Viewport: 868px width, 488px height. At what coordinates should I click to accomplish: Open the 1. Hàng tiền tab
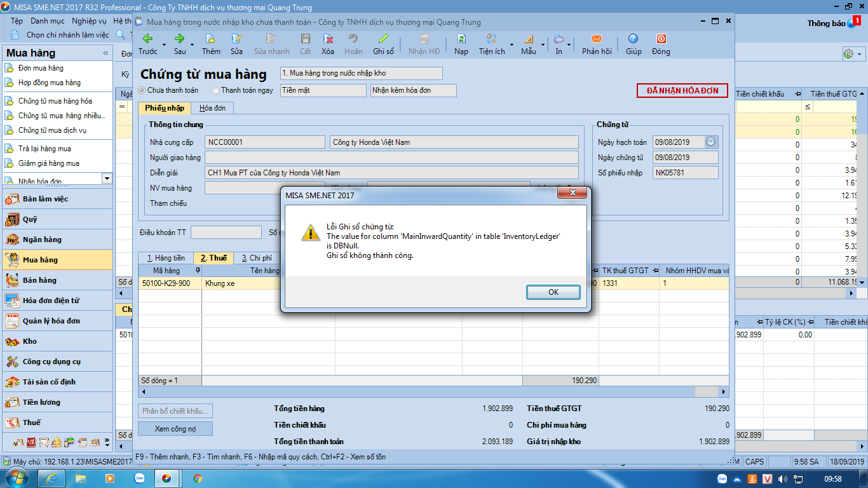click(x=166, y=258)
